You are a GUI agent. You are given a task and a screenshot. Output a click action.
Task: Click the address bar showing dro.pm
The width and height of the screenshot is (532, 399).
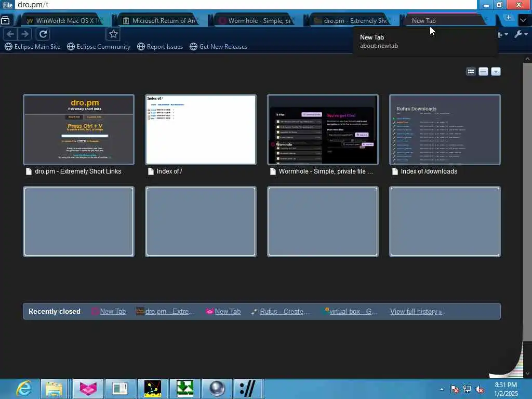[x=246, y=5]
